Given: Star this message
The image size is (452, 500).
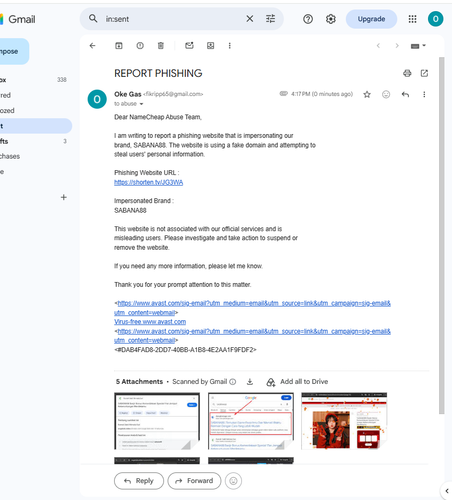Looking at the screenshot, I should point(367,94).
